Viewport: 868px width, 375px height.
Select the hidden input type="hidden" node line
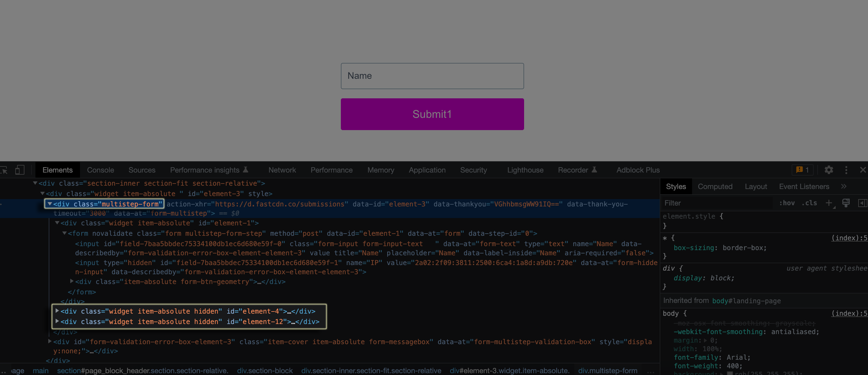[x=366, y=267]
